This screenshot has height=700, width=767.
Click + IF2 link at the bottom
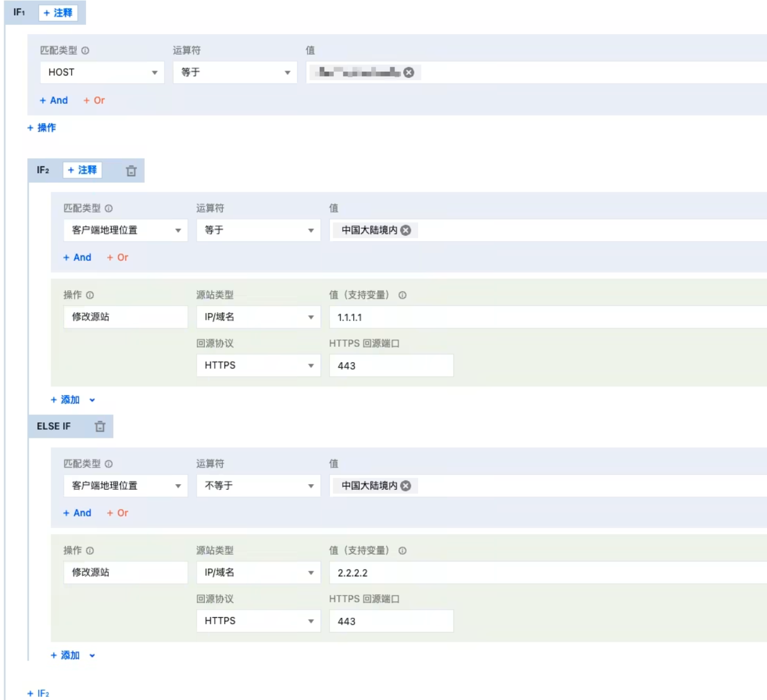tap(38, 693)
